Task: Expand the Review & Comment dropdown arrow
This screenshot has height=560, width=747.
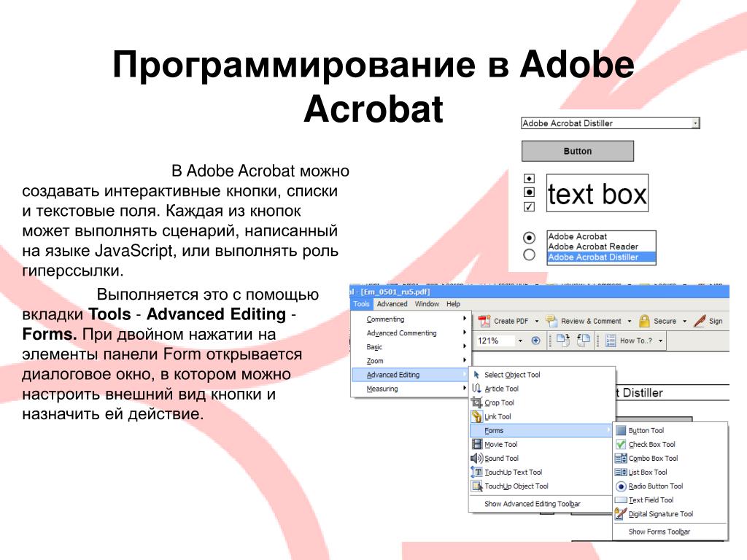Action: [630, 322]
